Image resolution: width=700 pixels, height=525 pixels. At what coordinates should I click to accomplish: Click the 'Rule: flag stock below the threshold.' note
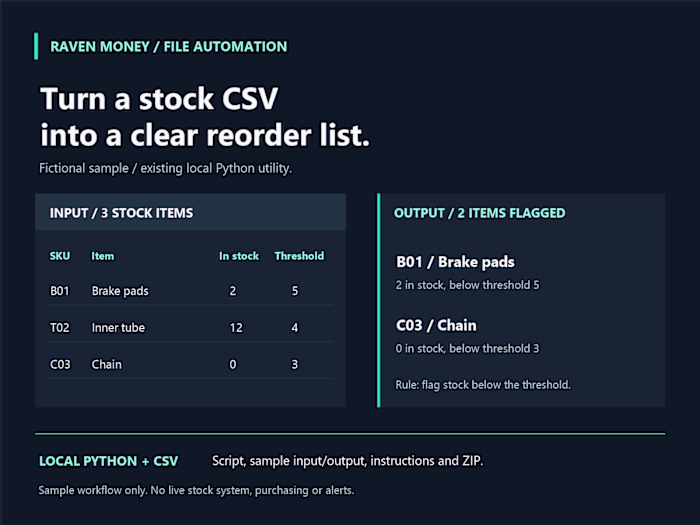tap(483, 385)
